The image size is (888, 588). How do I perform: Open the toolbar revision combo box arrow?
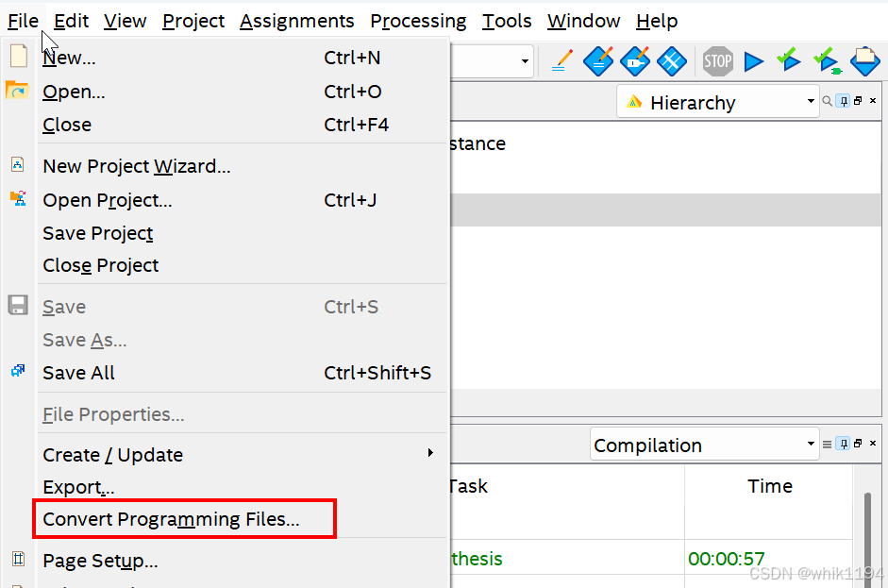[525, 61]
